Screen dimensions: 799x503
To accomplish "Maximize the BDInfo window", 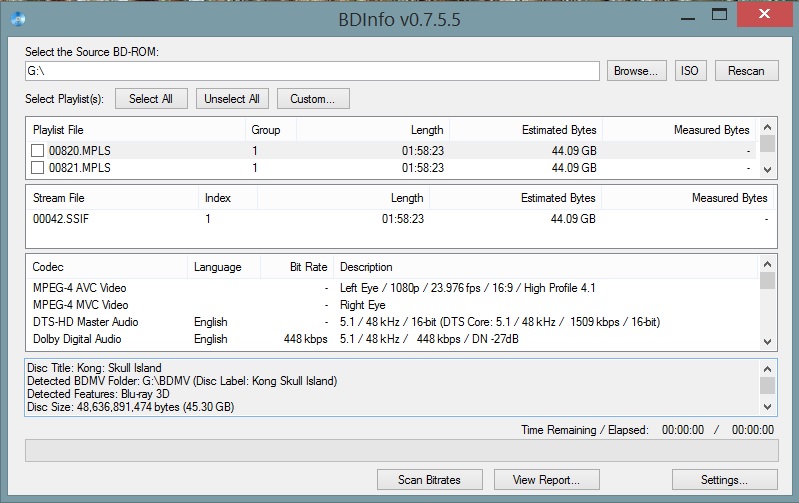I will click(719, 14).
